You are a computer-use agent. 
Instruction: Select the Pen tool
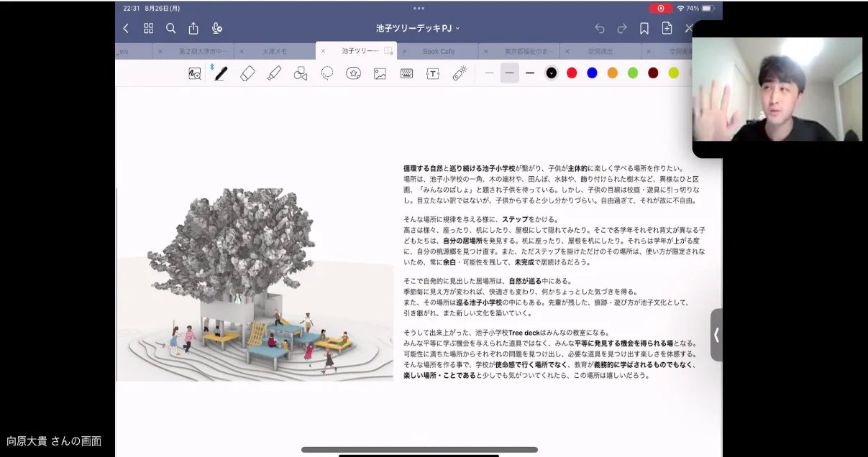pyautogui.click(x=221, y=73)
